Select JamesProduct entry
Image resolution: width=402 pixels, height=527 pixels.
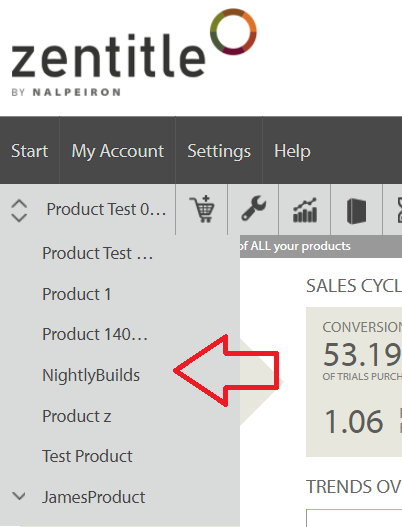(x=93, y=497)
